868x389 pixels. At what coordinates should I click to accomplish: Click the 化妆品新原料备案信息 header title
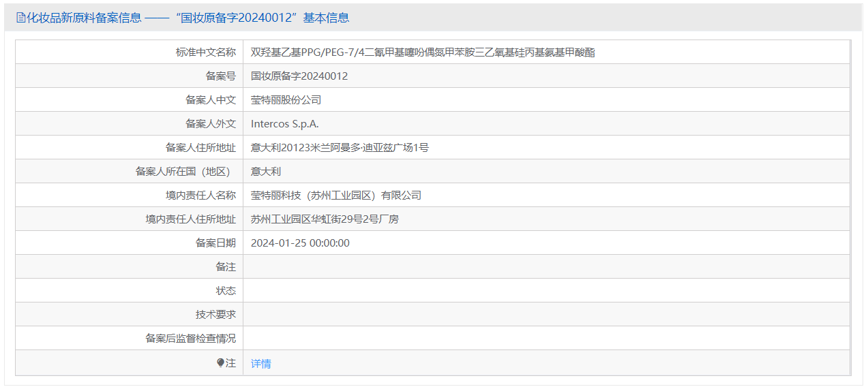(84, 18)
